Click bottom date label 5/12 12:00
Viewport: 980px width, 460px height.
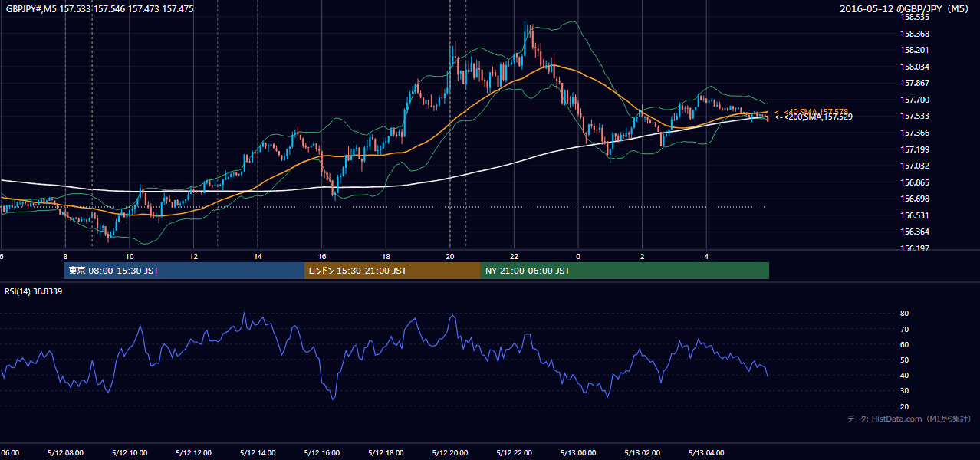[x=194, y=453]
